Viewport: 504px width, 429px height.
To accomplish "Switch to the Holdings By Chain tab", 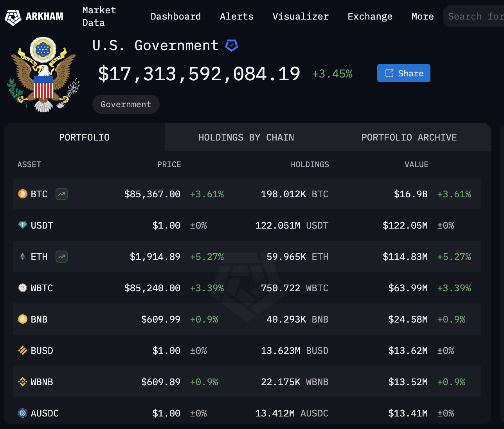I will tap(246, 137).
